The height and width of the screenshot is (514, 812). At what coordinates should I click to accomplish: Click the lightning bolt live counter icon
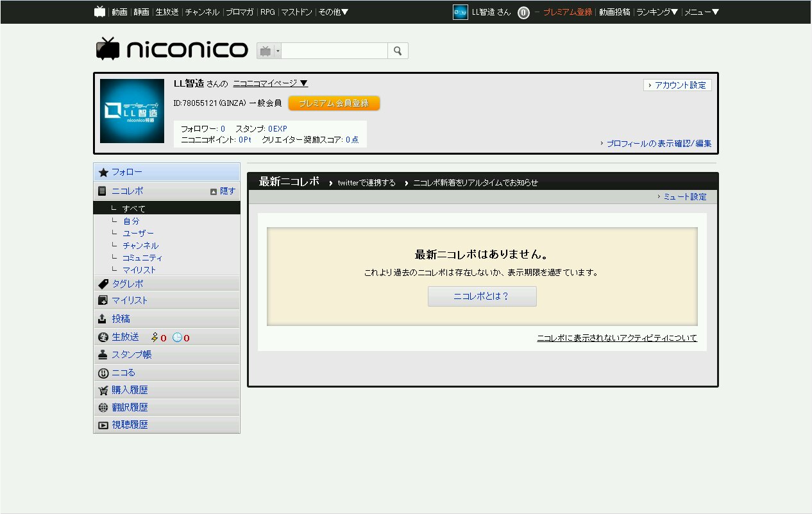pyautogui.click(x=155, y=338)
